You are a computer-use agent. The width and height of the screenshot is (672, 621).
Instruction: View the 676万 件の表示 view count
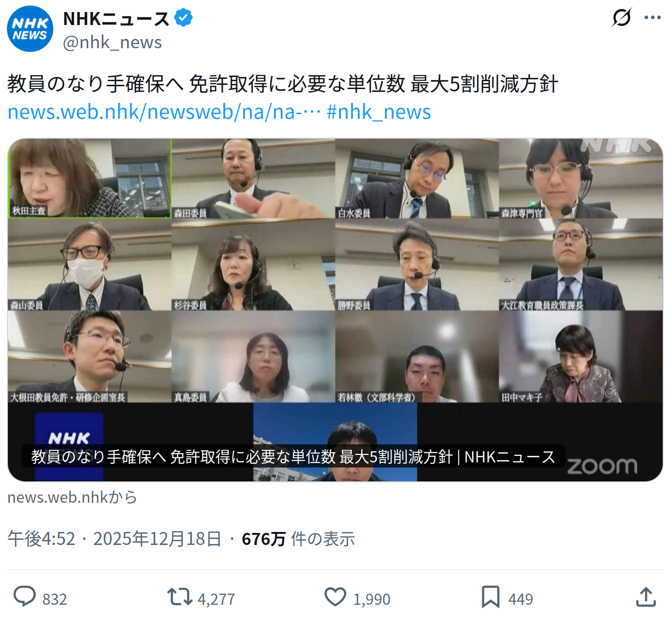pyautogui.click(x=298, y=539)
